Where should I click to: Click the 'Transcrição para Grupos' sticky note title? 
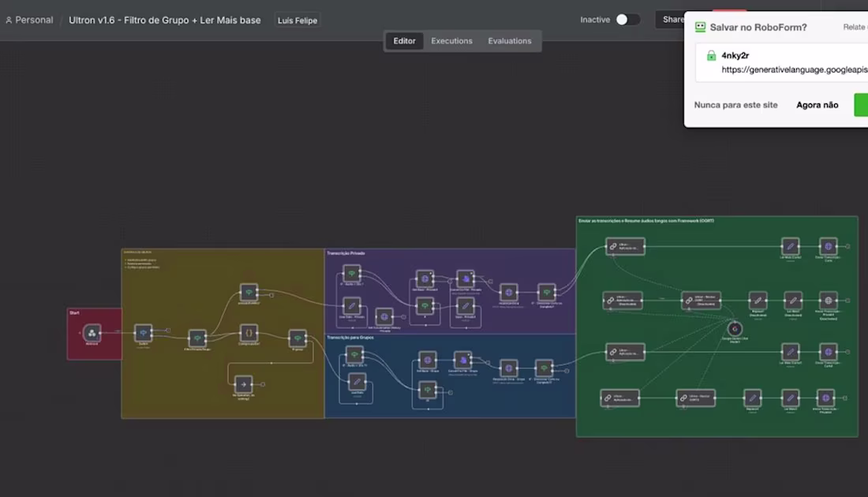coord(350,337)
